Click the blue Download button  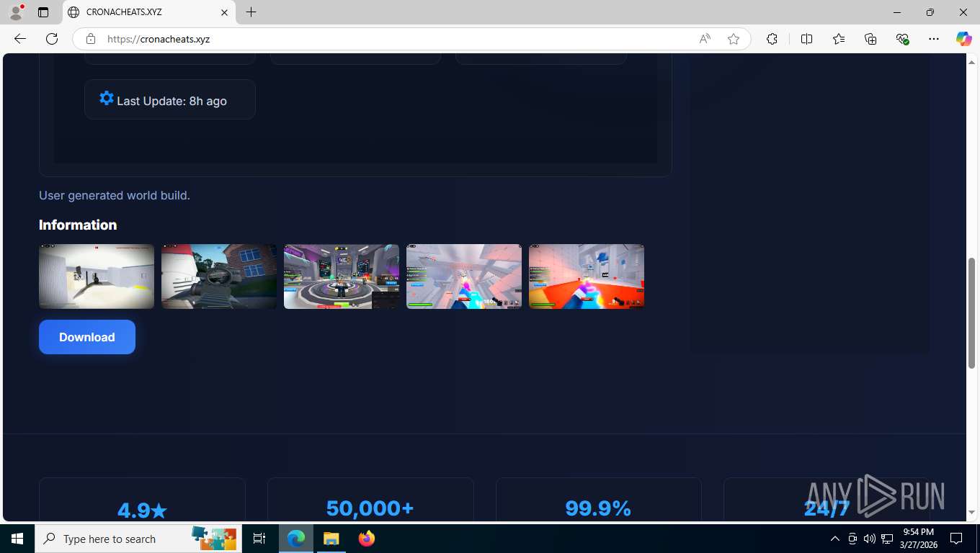(x=87, y=337)
